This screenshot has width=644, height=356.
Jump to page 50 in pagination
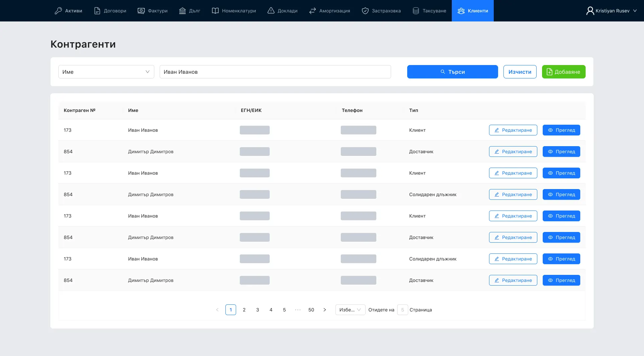pyautogui.click(x=311, y=310)
